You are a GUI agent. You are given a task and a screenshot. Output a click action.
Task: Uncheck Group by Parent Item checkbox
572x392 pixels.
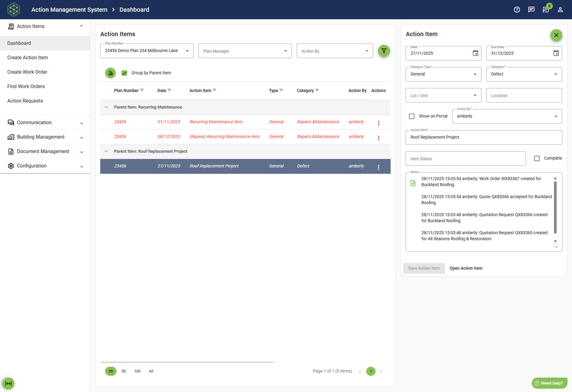(124, 73)
